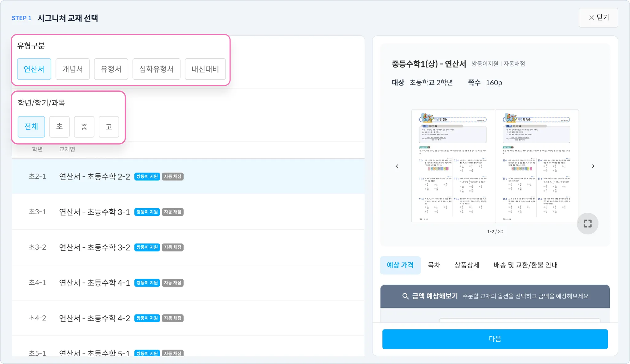Click the fullscreen preview expand icon
630x364 pixels.
587,224
